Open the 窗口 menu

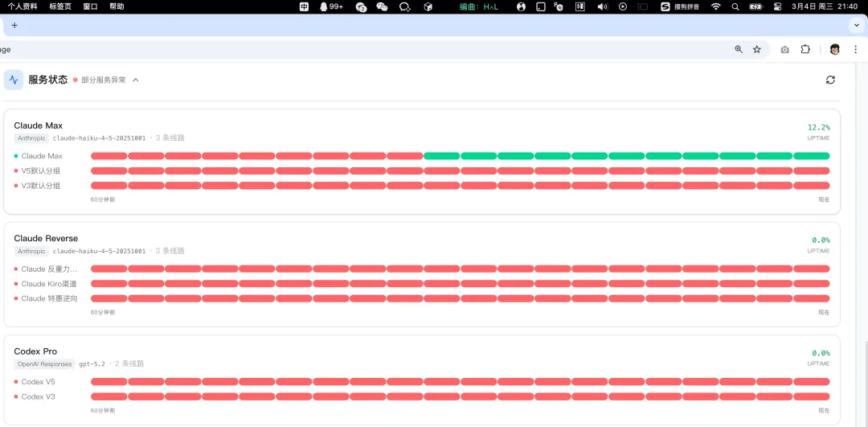tap(90, 6)
